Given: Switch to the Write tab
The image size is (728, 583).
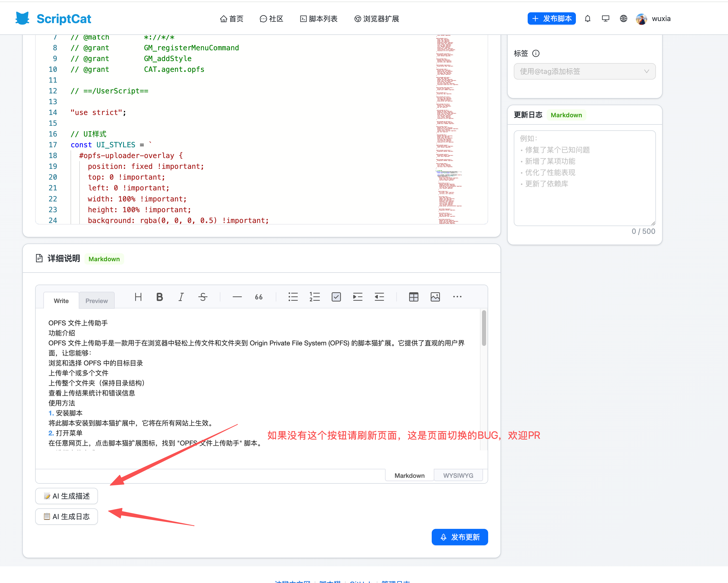Looking at the screenshot, I should coord(61,301).
